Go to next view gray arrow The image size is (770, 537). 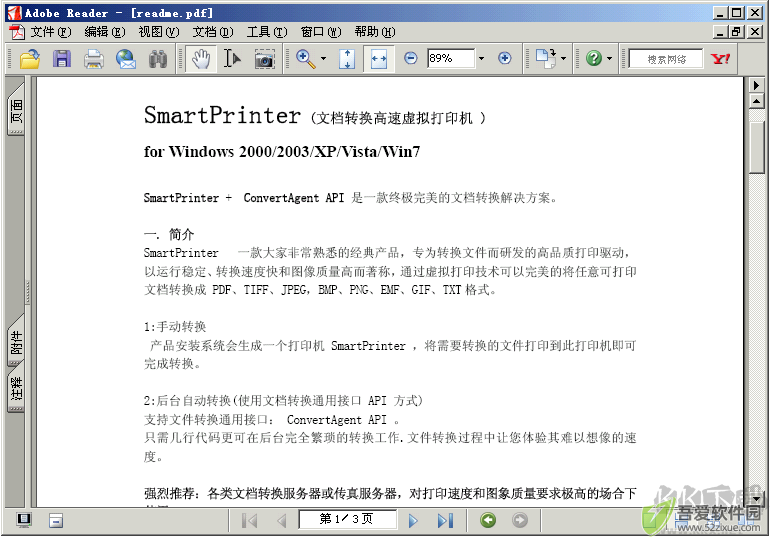pyautogui.click(x=520, y=520)
